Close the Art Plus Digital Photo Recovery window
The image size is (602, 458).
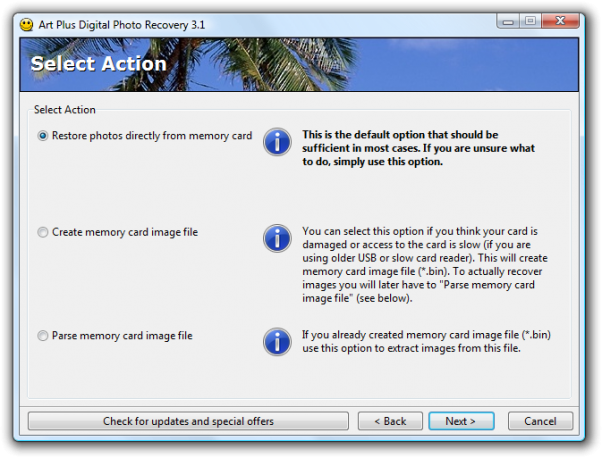click(x=560, y=21)
